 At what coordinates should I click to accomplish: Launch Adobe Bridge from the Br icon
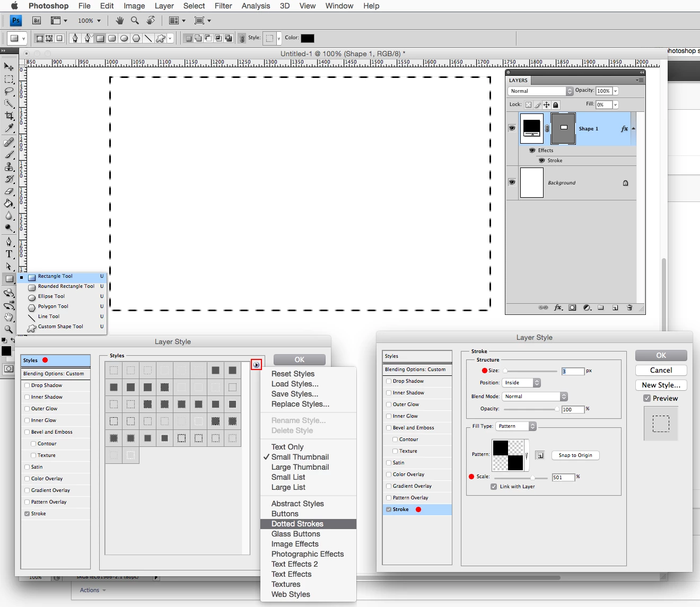pos(37,21)
